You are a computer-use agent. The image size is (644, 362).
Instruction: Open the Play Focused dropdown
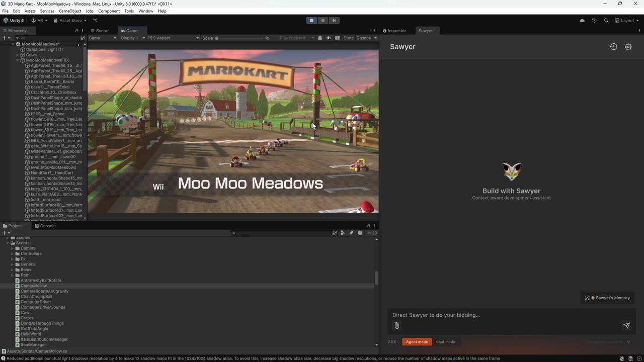point(296,38)
